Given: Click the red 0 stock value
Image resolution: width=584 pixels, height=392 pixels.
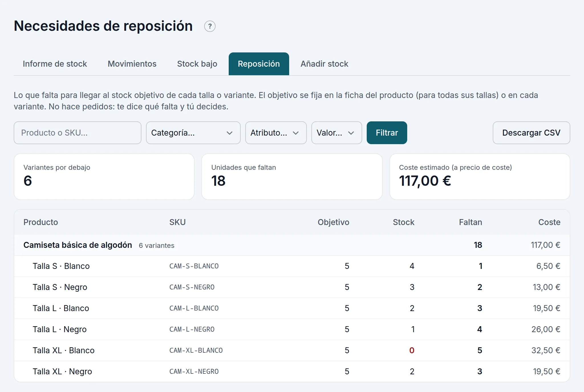Looking at the screenshot, I should click(x=412, y=350).
